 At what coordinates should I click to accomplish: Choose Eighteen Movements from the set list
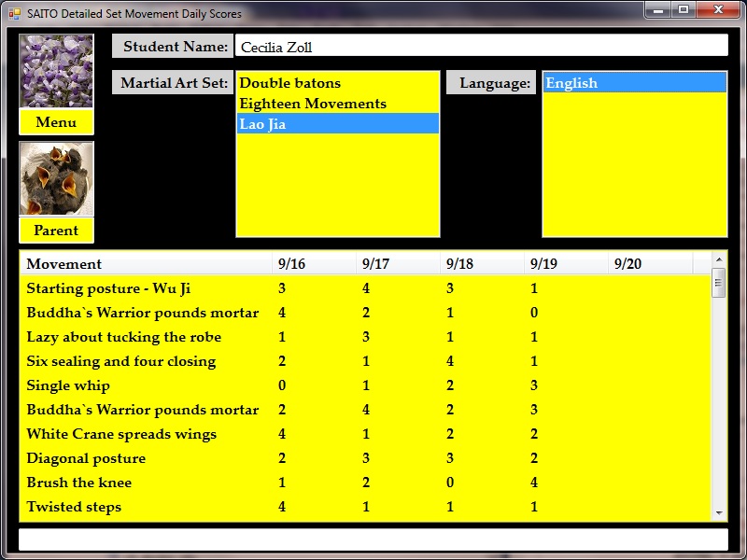pos(312,104)
